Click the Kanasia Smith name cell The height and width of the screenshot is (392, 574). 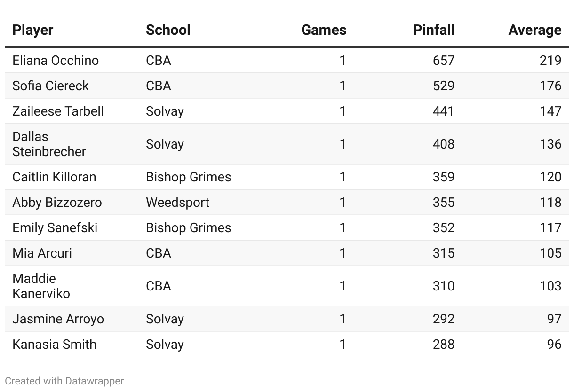click(x=54, y=345)
